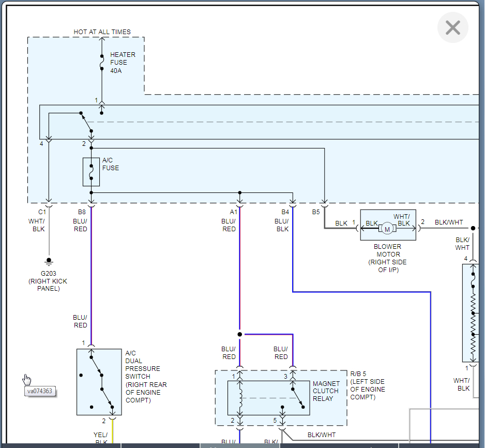Screen dimensions: 485x448
Task: Click the B4 connector terminal label
Action: coord(285,212)
